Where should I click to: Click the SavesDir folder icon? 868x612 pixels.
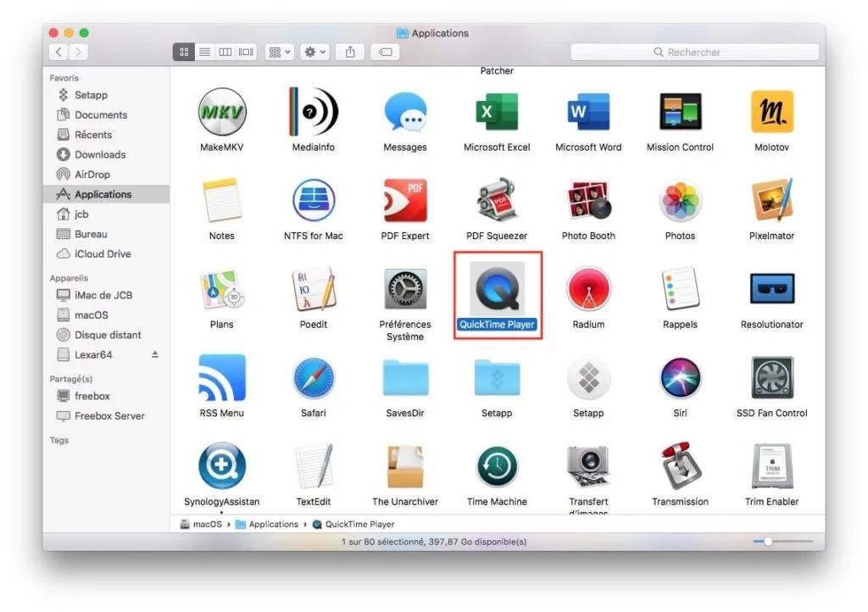coord(405,378)
